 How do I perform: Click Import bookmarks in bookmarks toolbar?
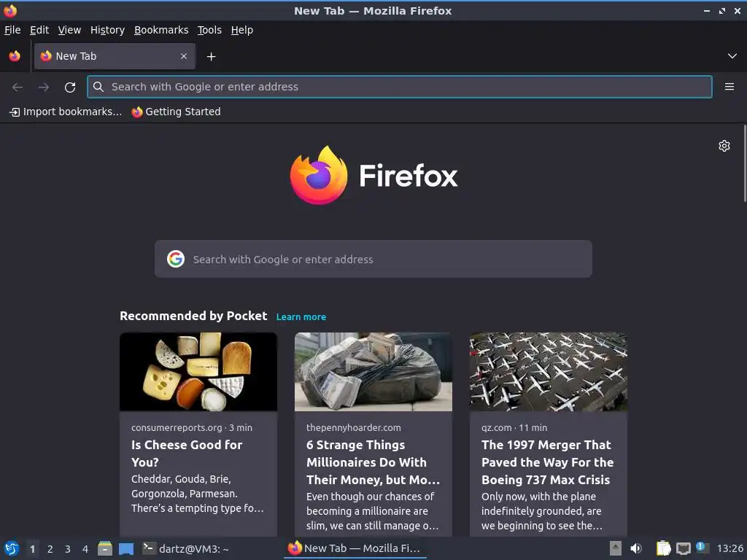66,112
